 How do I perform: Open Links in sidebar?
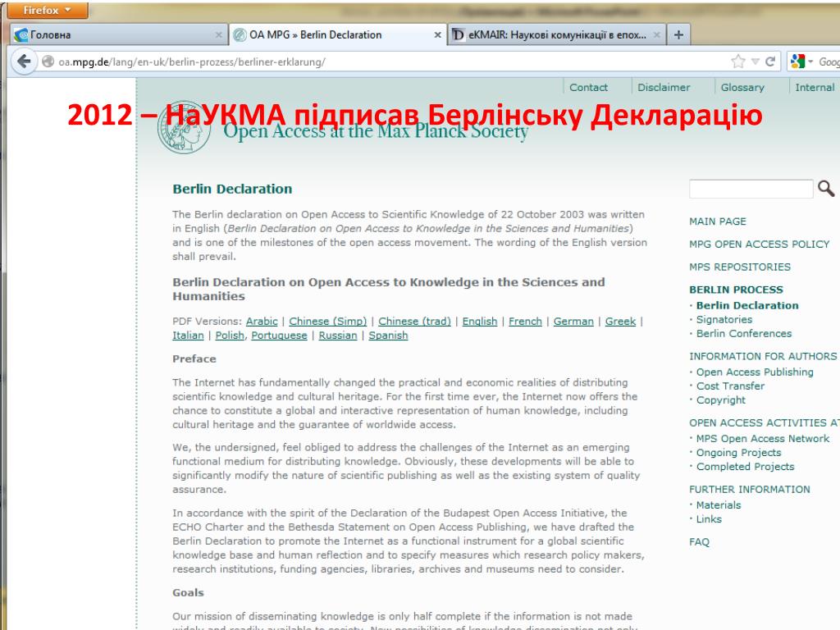[709, 518]
